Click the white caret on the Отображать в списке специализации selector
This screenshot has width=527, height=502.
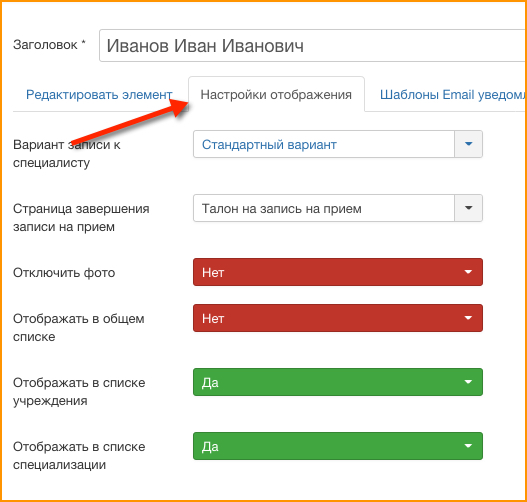tap(468, 446)
